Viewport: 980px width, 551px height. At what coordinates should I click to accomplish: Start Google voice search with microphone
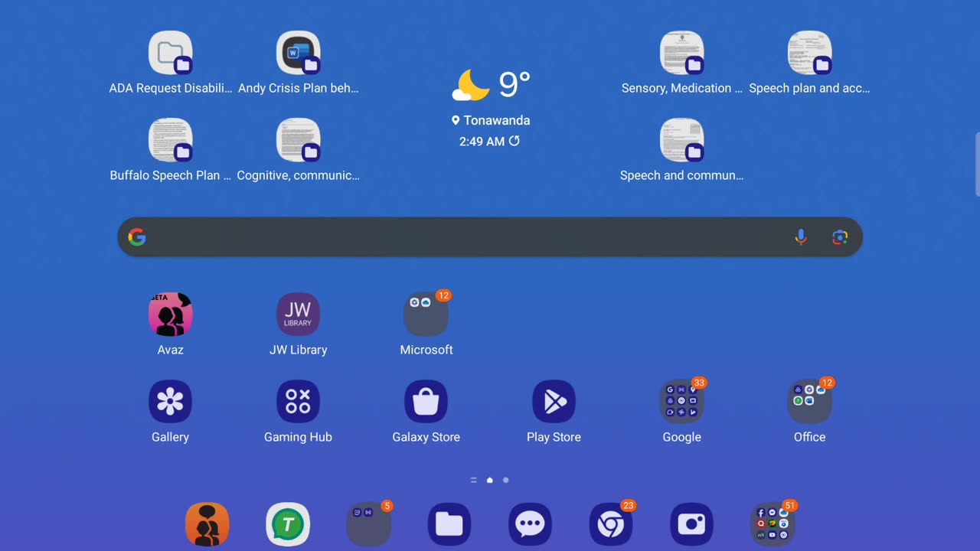801,237
